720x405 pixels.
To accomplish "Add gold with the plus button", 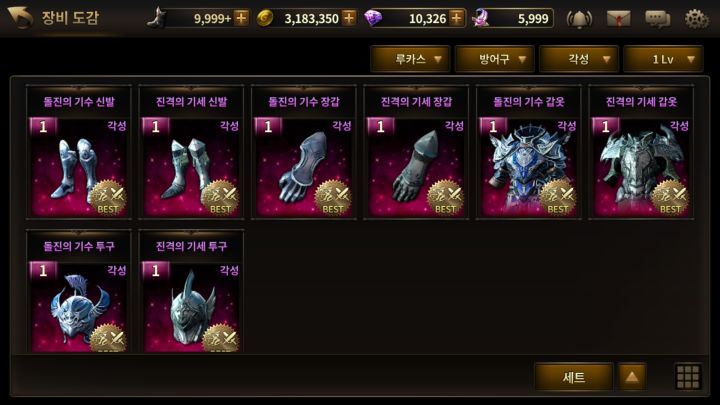I will 349,18.
